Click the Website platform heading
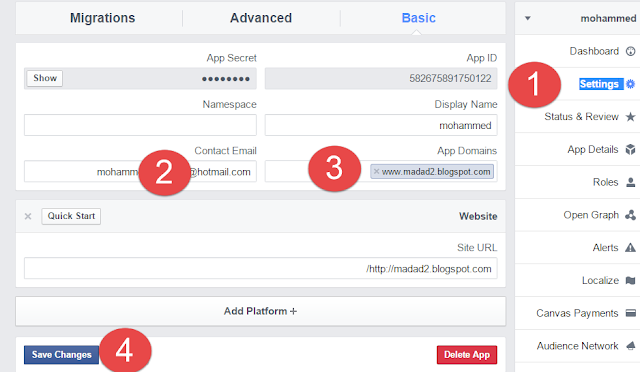The width and height of the screenshot is (640, 372). click(478, 216)
